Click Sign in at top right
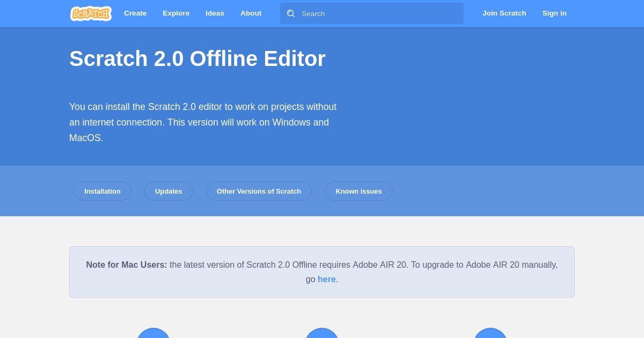 [x=554, y=13]
